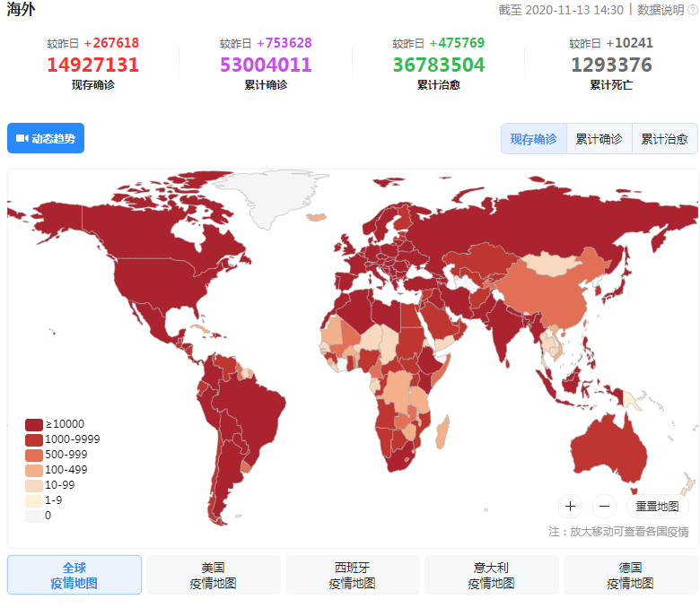Select 西班牙疫情地图 tab

352,575
